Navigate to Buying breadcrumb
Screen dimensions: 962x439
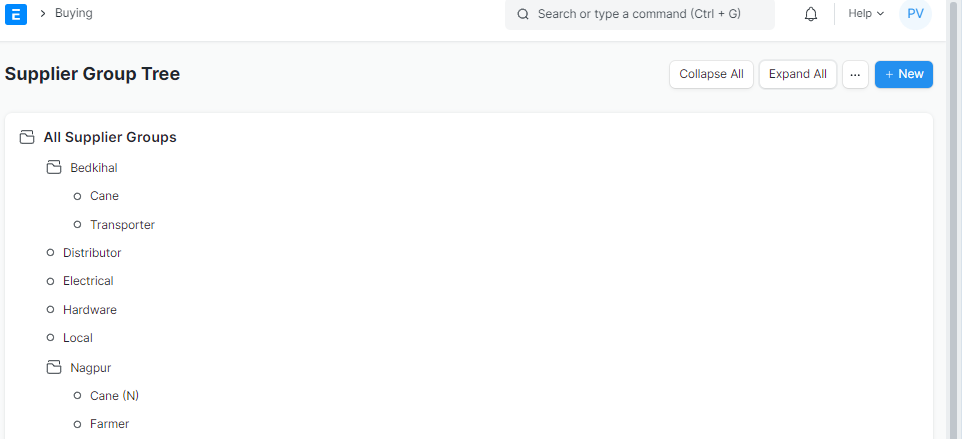(x=74, y=13)
